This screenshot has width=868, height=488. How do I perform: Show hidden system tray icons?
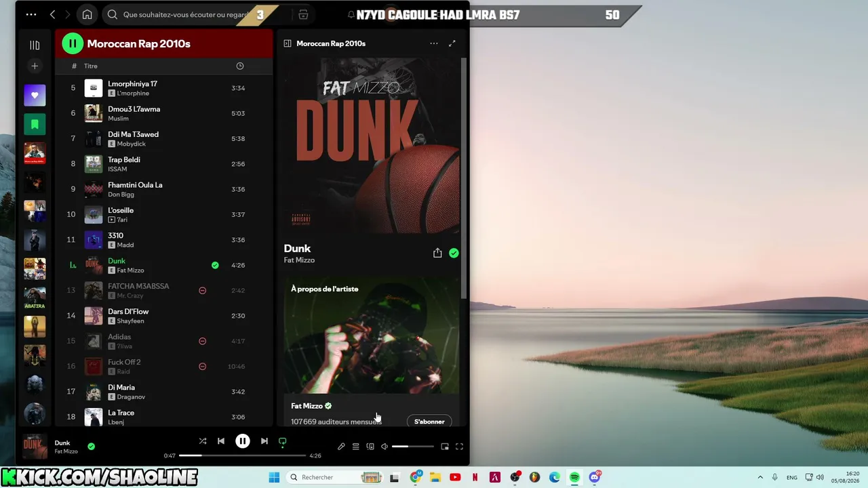pyautogui.click(x=760, y=477)
